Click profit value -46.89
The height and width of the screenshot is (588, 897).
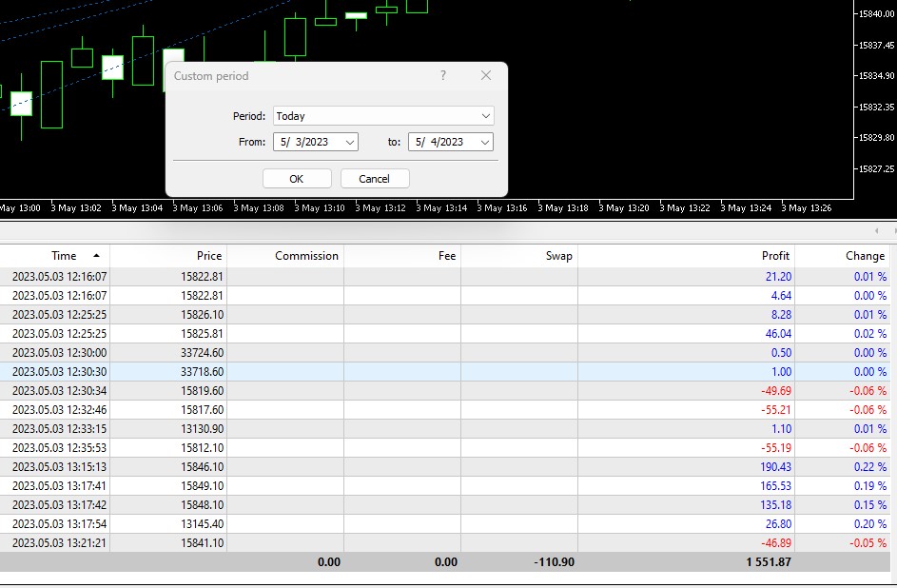pos(776,543)
